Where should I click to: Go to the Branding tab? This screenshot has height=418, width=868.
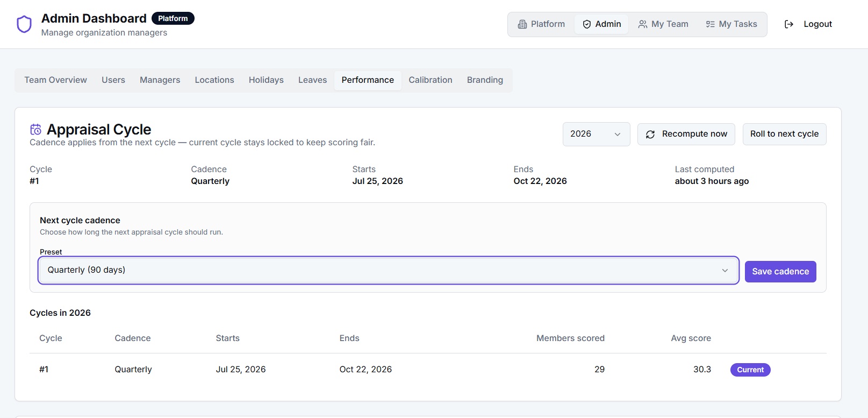pyautogui.click(x=485, y=80)
